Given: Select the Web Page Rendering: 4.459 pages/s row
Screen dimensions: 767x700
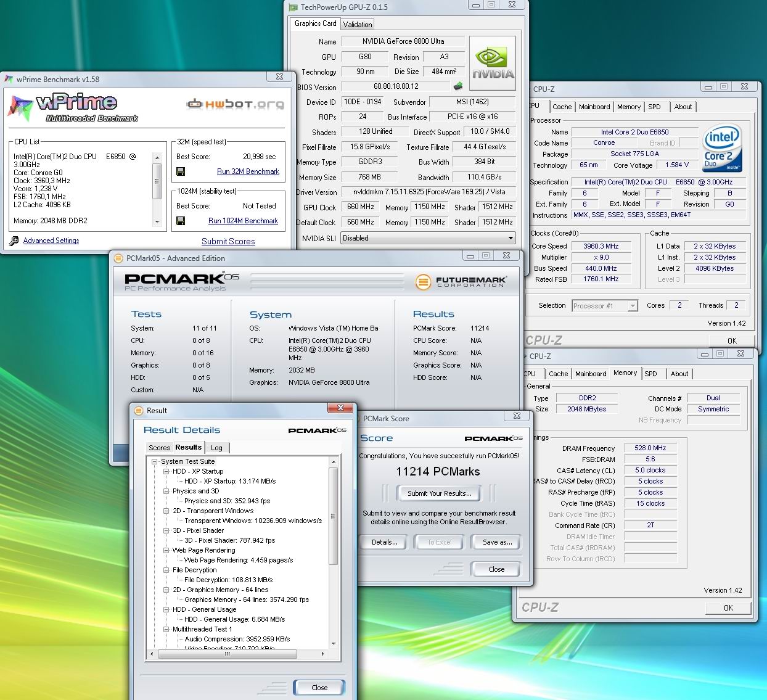Looking at the screenshot, I should 239,560.
